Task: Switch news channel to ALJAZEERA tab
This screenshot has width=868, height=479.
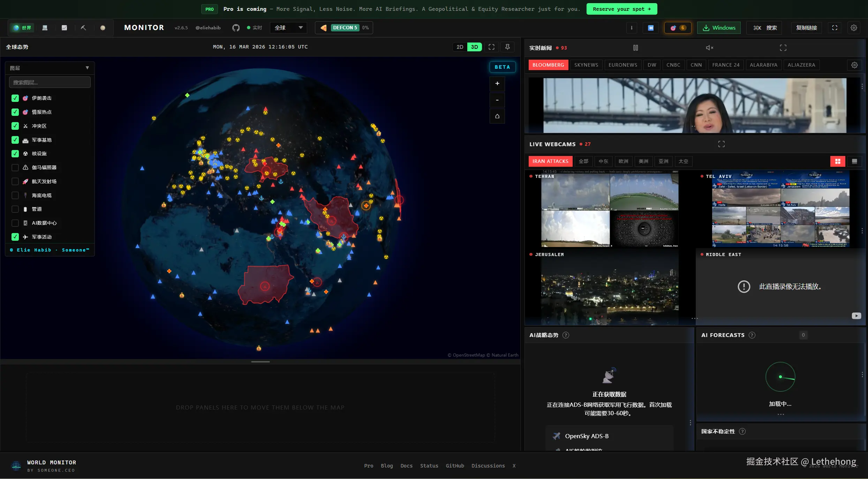Action: point(801,65)
